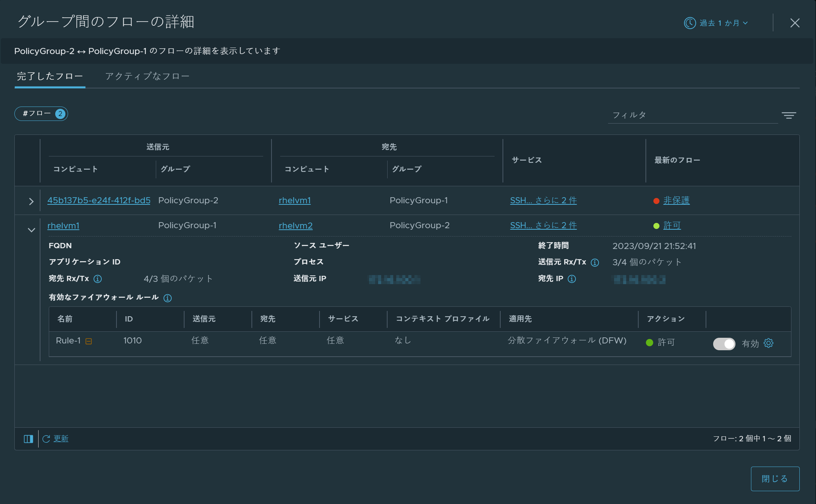This screenshot has width=816, height=504.
Task: Click info icon next to 宛先 Rx/Tx
Action: click(x=98, y=279)
